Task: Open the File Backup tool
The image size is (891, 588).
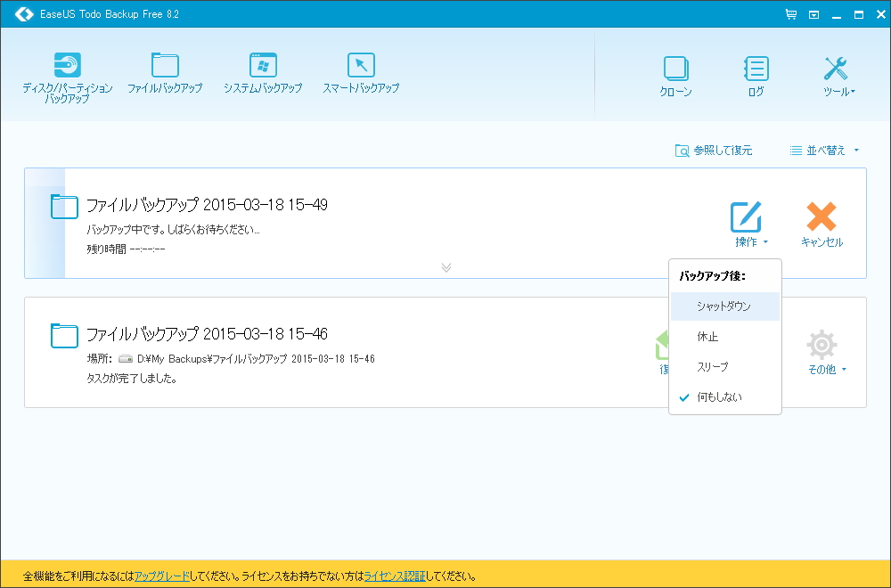Action: coord(165,73)
